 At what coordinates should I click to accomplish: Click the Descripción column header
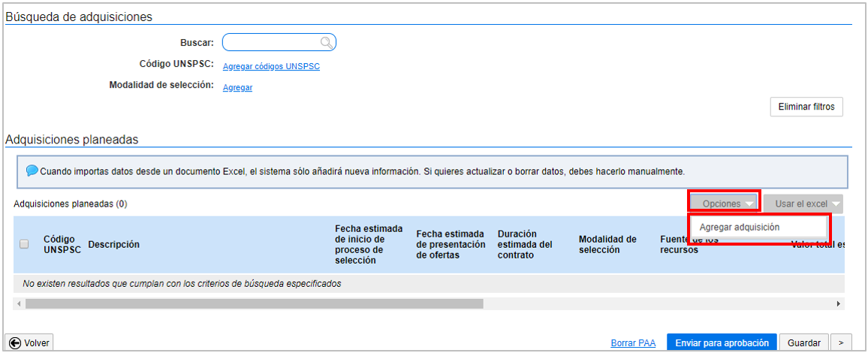[x=113, y=244]
